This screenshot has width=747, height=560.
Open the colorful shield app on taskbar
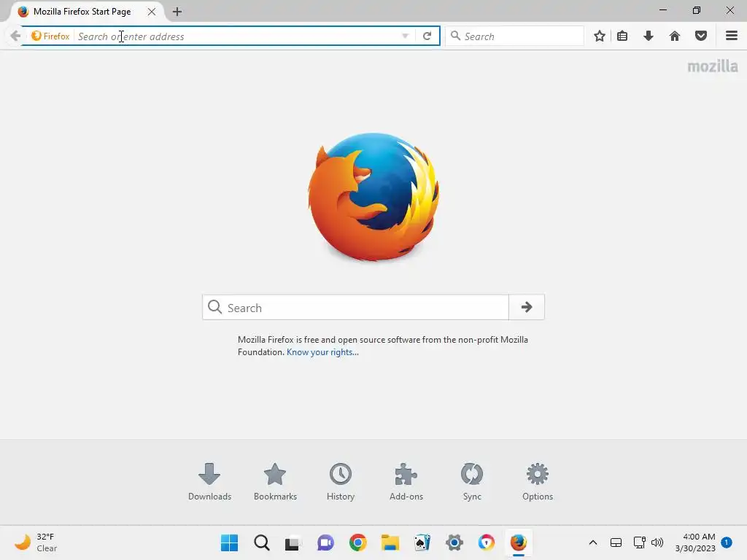[487, 542]
